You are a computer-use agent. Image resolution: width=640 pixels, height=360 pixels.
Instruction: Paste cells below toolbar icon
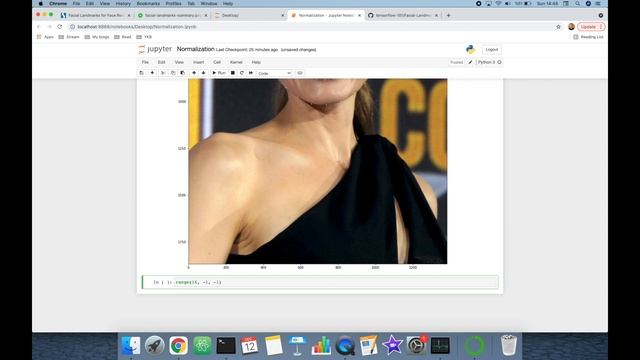point(182,73)
